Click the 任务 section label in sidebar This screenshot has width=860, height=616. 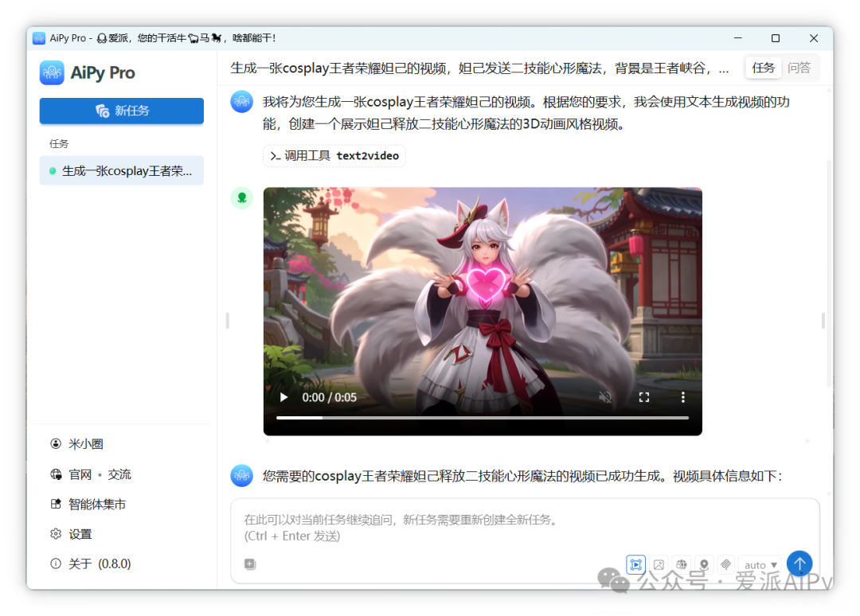[x=59, y=144]
